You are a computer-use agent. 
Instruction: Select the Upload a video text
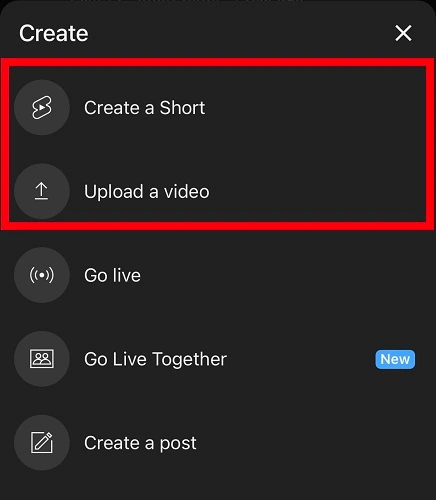point(147,192)
